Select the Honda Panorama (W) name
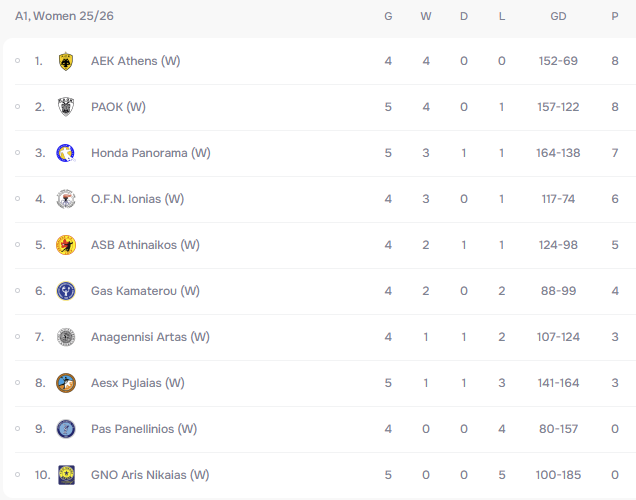Screen dimensions: 636x500 (150, 153)
